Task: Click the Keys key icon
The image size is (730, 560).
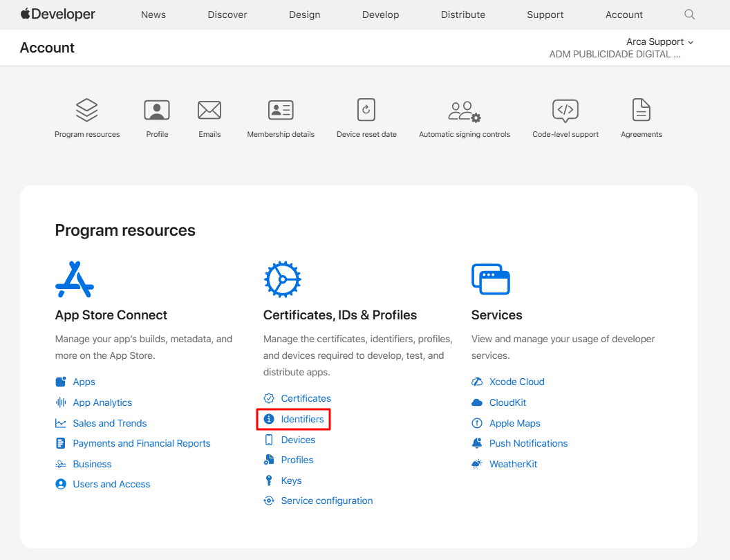Action: point(269,480)
